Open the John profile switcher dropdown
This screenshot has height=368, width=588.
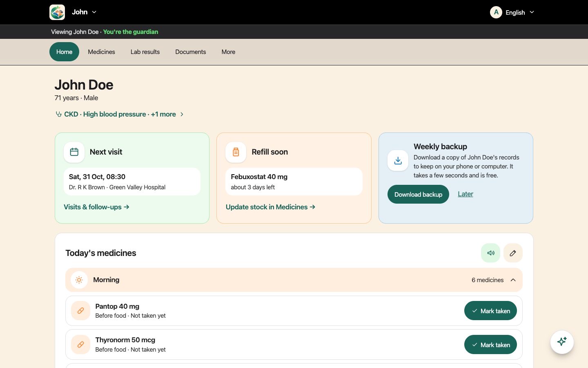pos(85,12)
